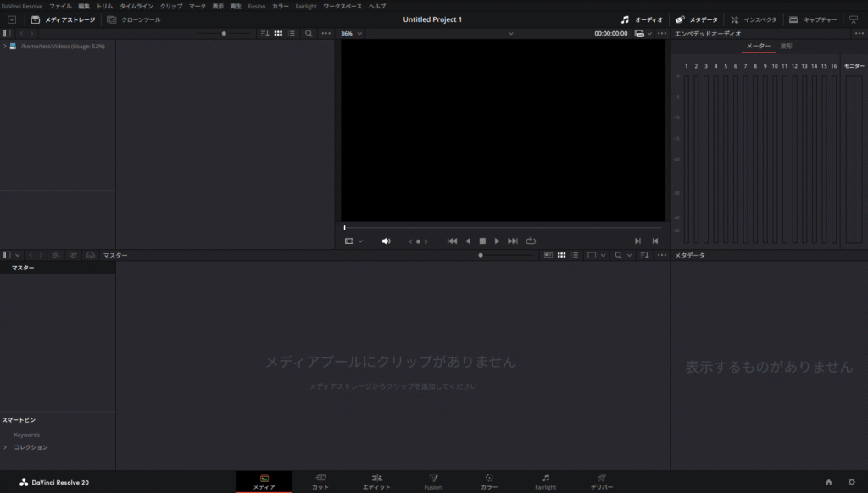Adjust the media pool thumbnail size slider
Image resolution: width=868 pixels, height=493 pixels.
tap(481, 255)
